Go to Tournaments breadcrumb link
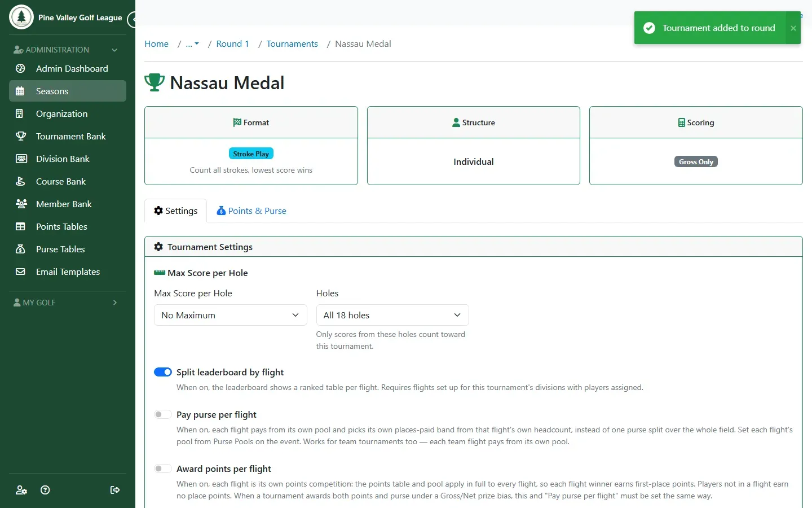 292,44
